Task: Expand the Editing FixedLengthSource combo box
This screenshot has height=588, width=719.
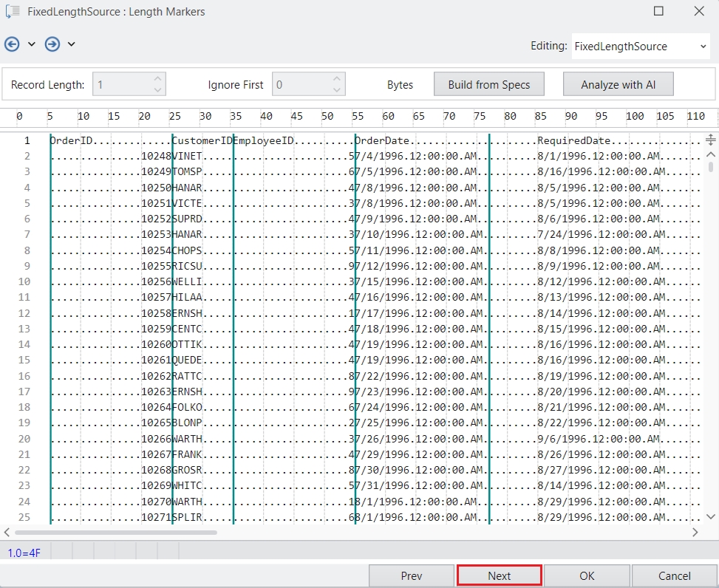Action: [x=702, y=47]
